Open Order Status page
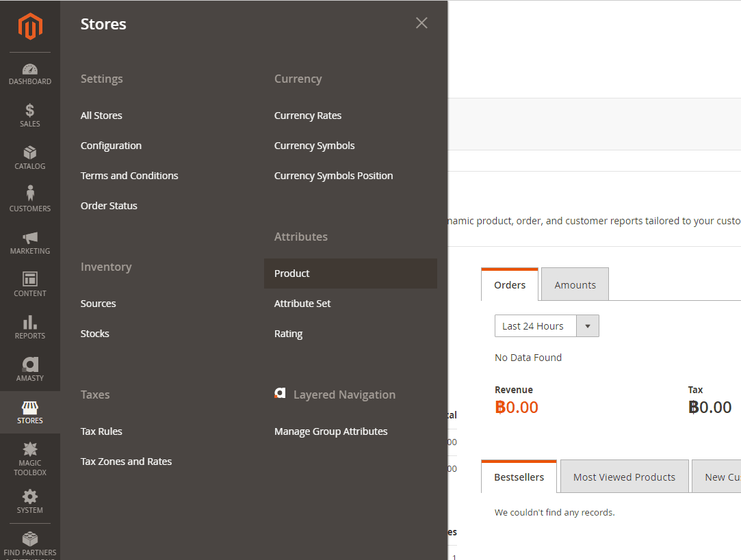Viewport: 741px width, 560px height. tap(109, 206)
